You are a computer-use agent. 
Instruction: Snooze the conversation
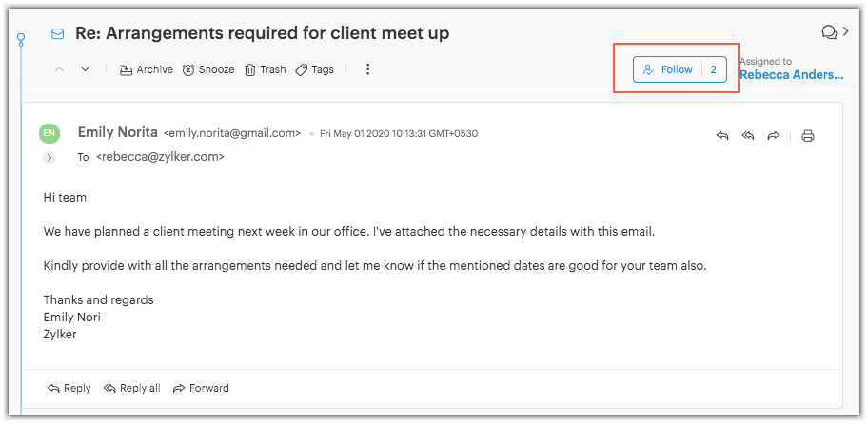click(207, 69)
